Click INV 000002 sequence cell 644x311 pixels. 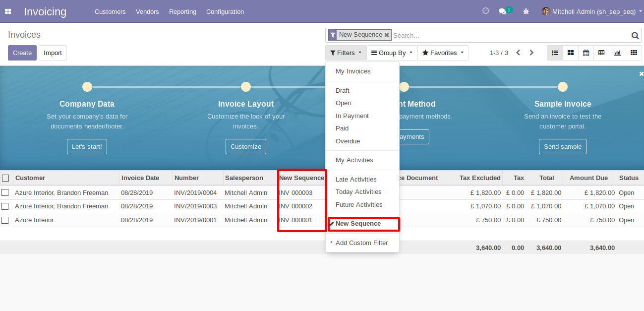point(296,206)
